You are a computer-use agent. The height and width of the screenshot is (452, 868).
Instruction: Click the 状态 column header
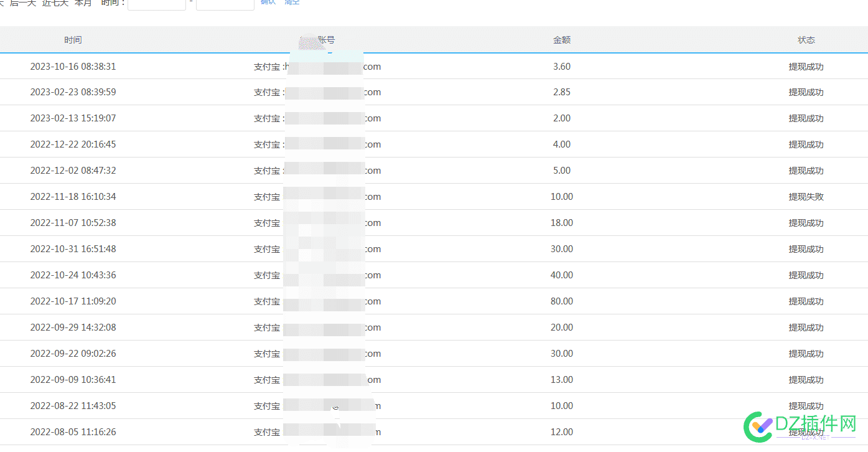[806, 40]
